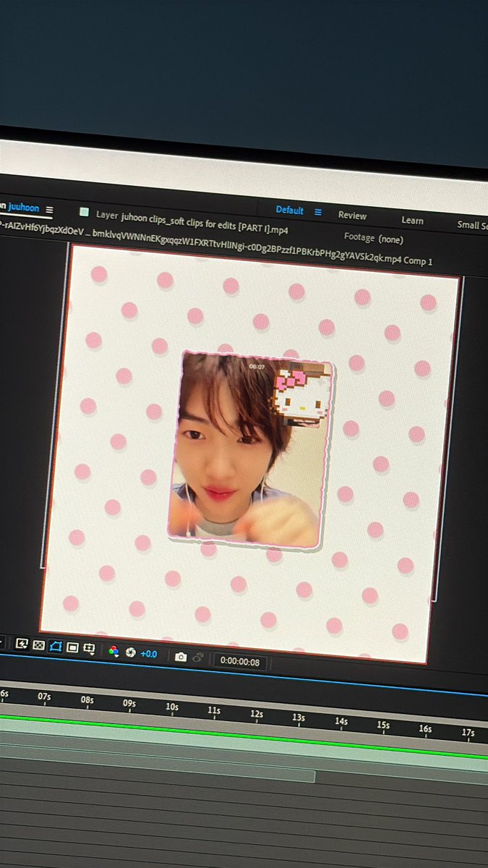Open grid and guide options dropdown
The height and width of the screenshot is (868, 488).
click(x=89, y=649)
